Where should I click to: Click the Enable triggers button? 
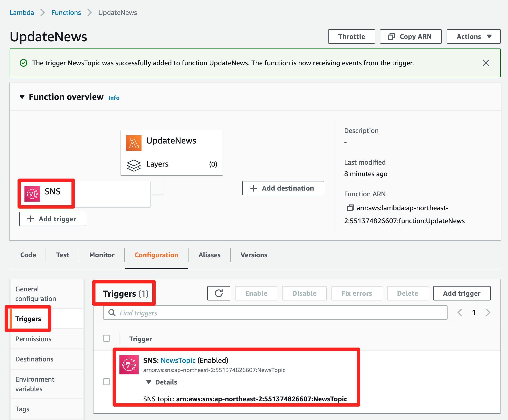pyautogui.click(x=256, y=293)
